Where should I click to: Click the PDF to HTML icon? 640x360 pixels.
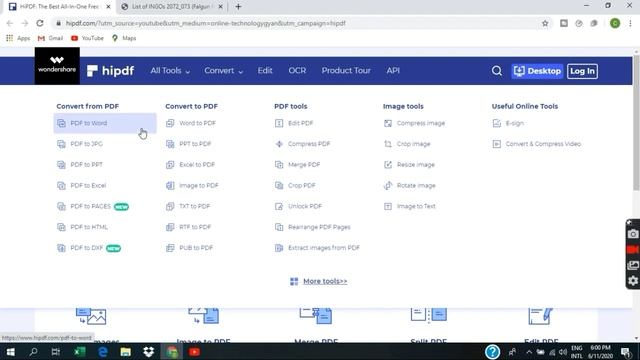pyautogui.click(x=61, y=227)
